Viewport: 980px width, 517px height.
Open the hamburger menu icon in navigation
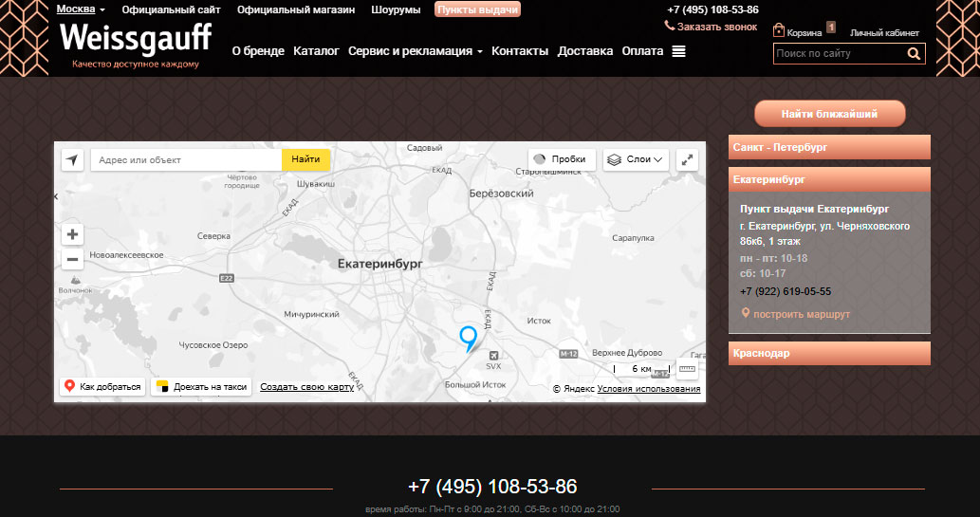pos(678,51)
